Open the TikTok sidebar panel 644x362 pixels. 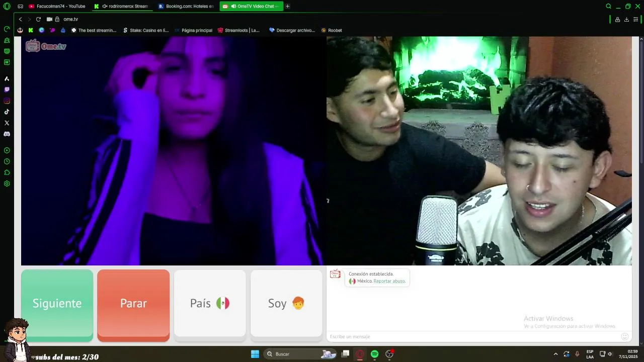coord(7,112)
